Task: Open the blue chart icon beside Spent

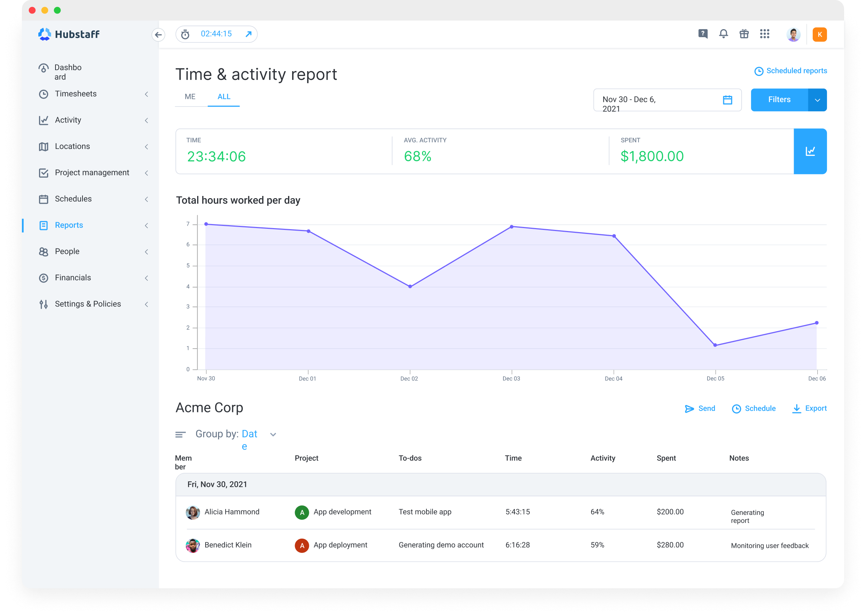Action: [x=810, y=151]
